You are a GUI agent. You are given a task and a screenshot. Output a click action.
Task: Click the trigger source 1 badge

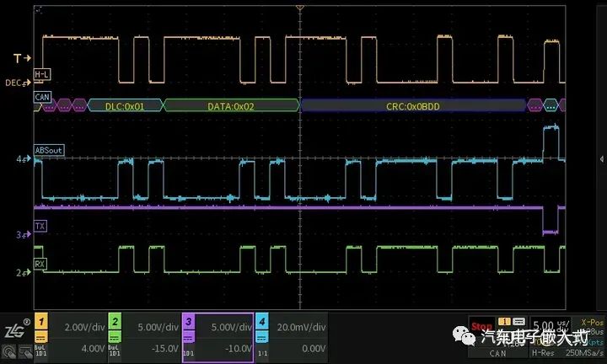click(504, 322)
